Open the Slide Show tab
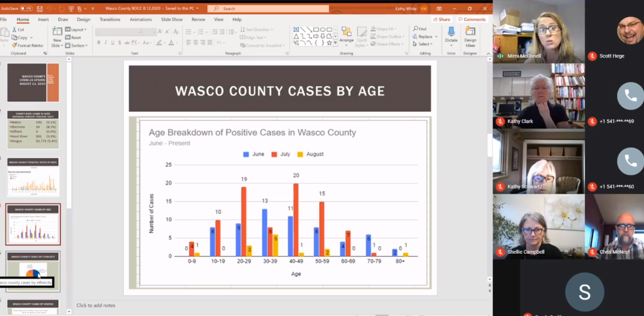This screenshot has width=644, height=316. tap(172, 19)
